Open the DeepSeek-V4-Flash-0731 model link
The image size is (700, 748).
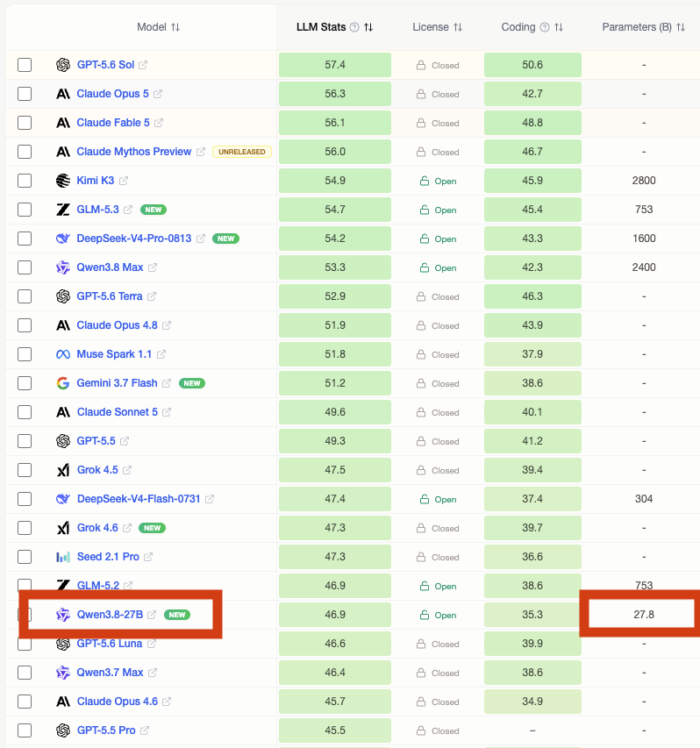(x=139, y=499)
